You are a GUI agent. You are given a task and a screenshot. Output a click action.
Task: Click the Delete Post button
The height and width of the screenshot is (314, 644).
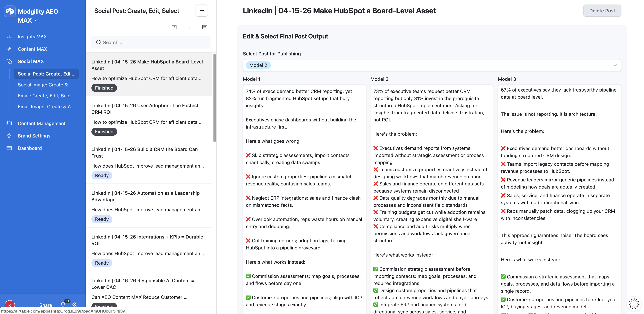tap(602, 11)
